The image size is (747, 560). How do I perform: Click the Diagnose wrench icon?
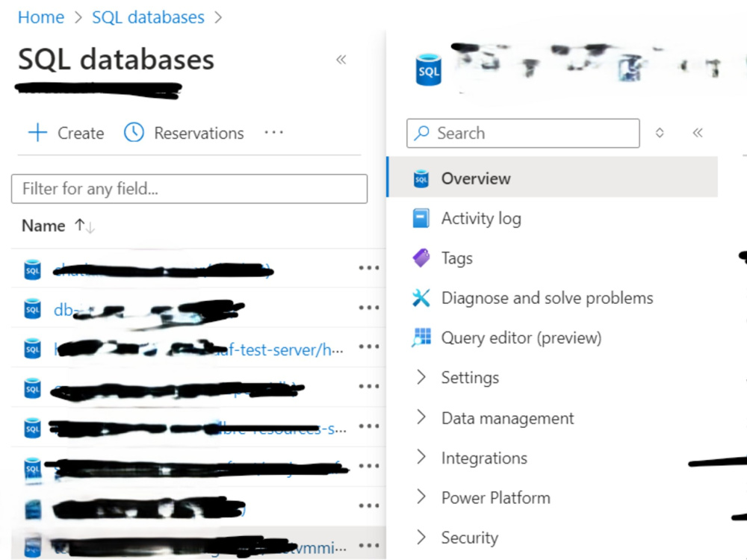[x=421, y=298]
